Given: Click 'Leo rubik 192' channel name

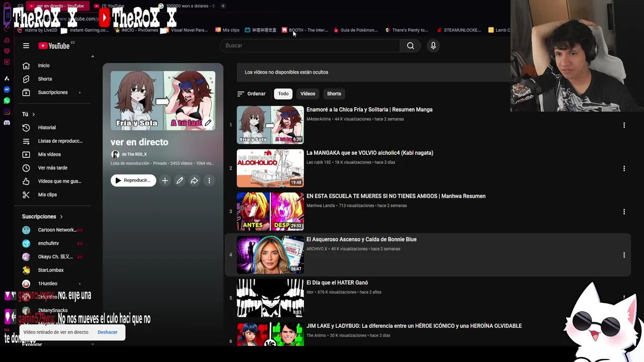Looking at the screenshot, I should click(x=318, y=162).
